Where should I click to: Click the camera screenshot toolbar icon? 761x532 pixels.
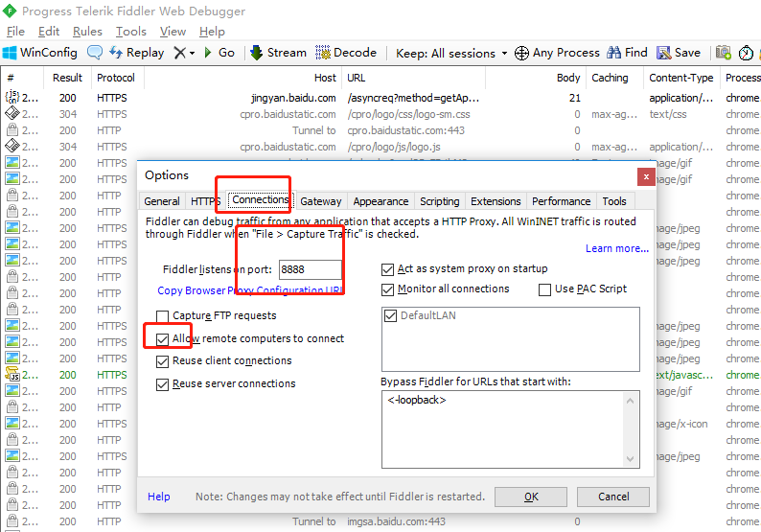click(724, 53)
